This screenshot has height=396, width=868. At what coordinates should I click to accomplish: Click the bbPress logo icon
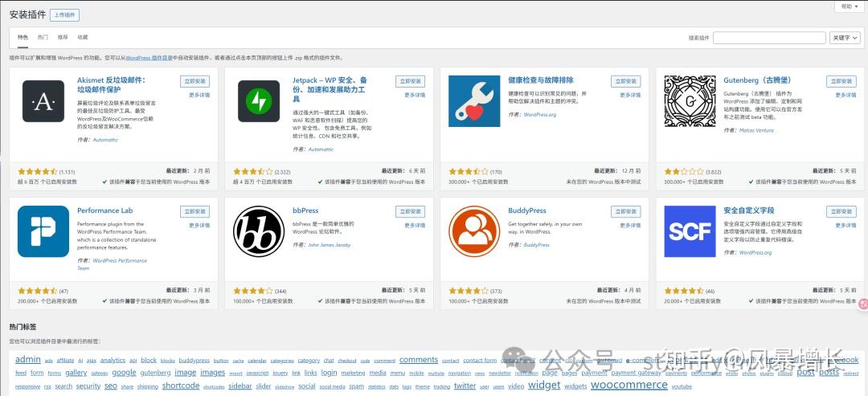259,231
